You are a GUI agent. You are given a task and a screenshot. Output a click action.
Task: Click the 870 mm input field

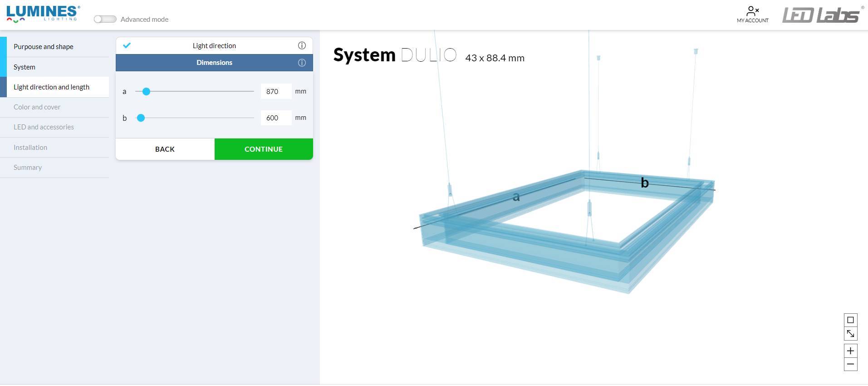276,92
